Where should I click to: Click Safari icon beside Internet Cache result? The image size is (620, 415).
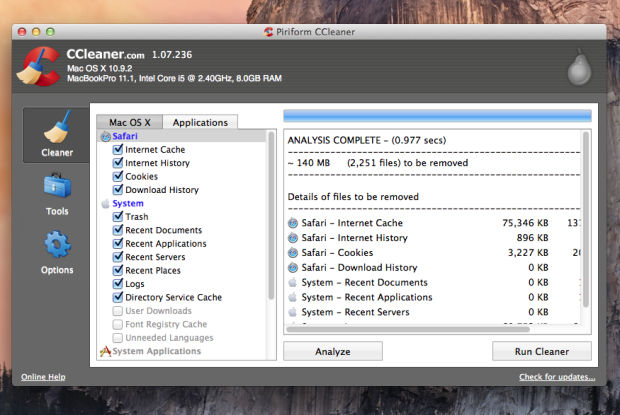pyautogui.click(x=293, y=223)
